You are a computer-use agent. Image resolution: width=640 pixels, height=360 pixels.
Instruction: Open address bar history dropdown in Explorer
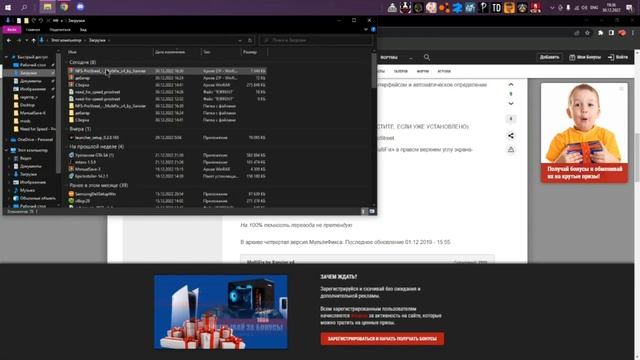tap(240, 40)
